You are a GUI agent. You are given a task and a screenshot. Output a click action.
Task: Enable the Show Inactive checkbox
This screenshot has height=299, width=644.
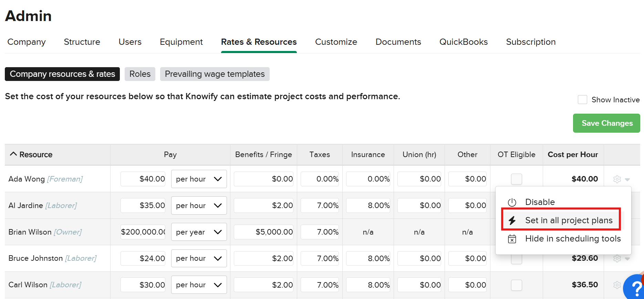click(x=582, y=100)
